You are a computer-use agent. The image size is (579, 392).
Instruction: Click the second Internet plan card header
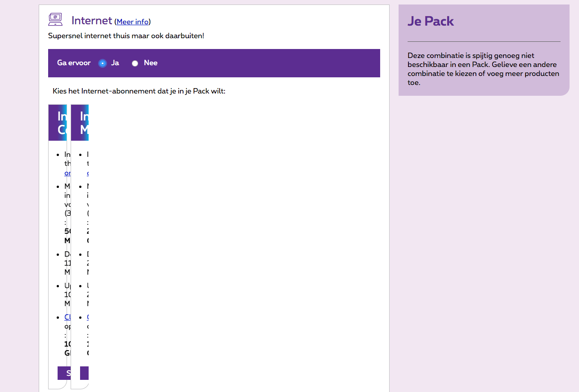coord(81,123)
